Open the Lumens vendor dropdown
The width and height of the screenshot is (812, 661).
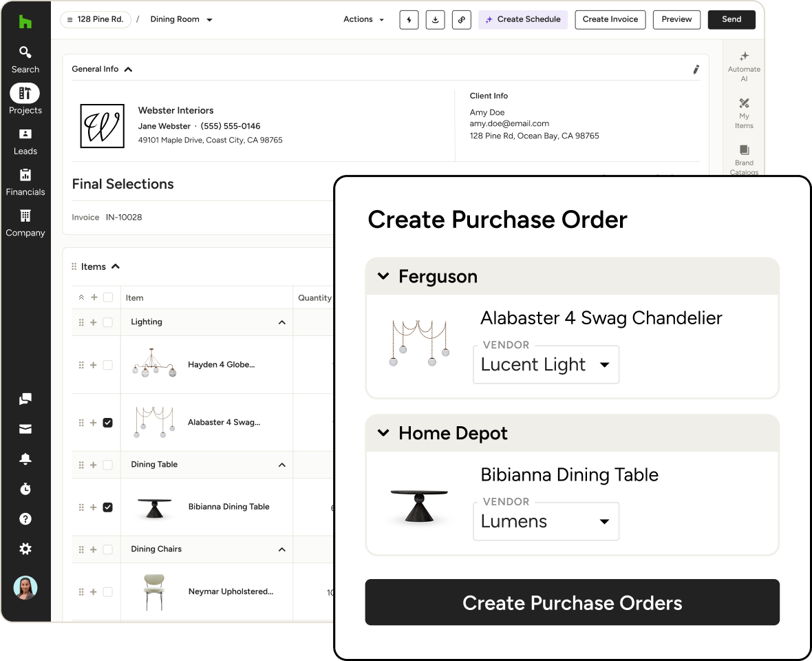click(x=546, y=522)
